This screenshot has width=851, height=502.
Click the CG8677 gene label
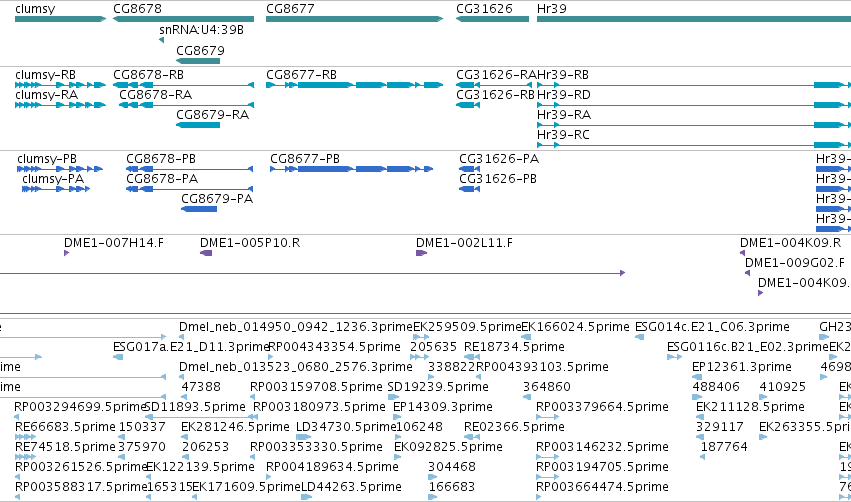(290, 9)
